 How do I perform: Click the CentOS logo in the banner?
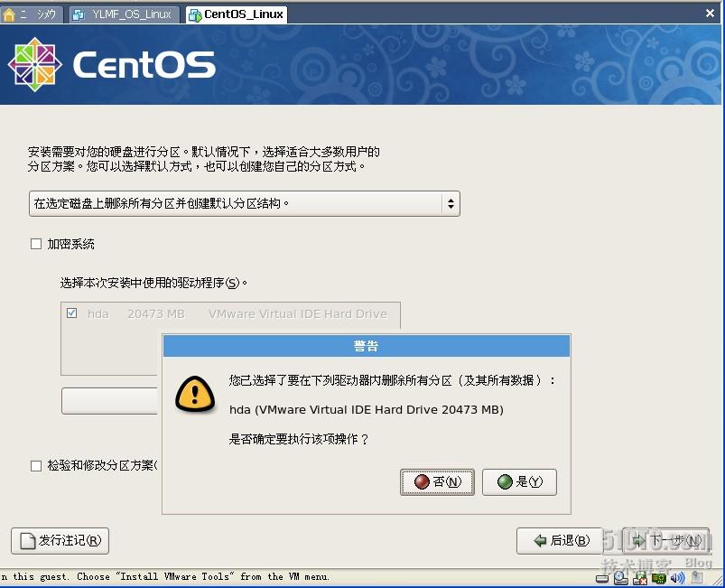click(111, 65)
